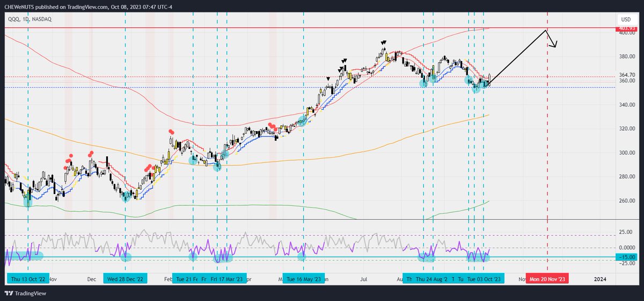The height and width of the screenshot is (301, 644).
Task: Click the 25.00 indicator axis label
Action: pyautogui.click(x=626, y=232)
